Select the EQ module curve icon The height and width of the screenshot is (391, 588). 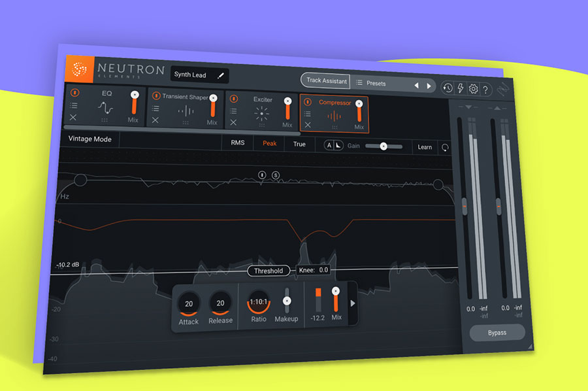click(105, 108)
